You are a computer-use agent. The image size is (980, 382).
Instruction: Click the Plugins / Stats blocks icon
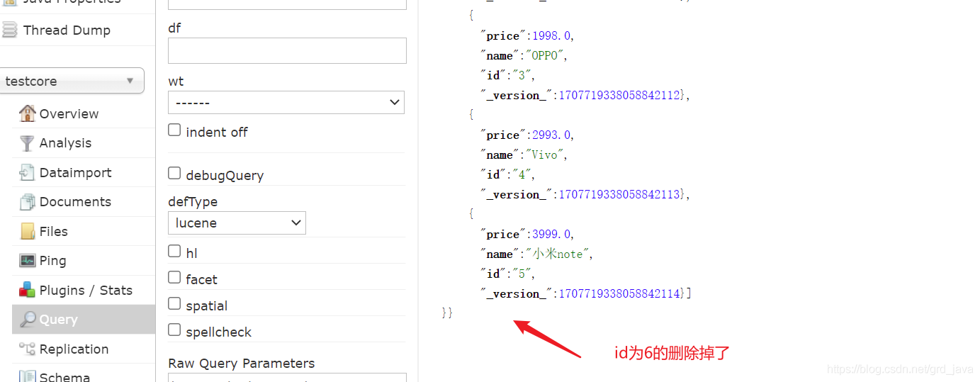(28, 290)
